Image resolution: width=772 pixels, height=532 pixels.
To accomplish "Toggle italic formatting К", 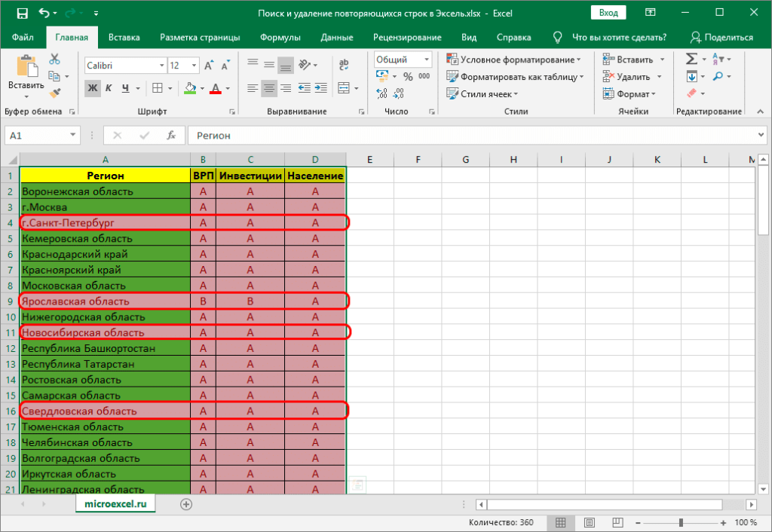I will 109,88.
